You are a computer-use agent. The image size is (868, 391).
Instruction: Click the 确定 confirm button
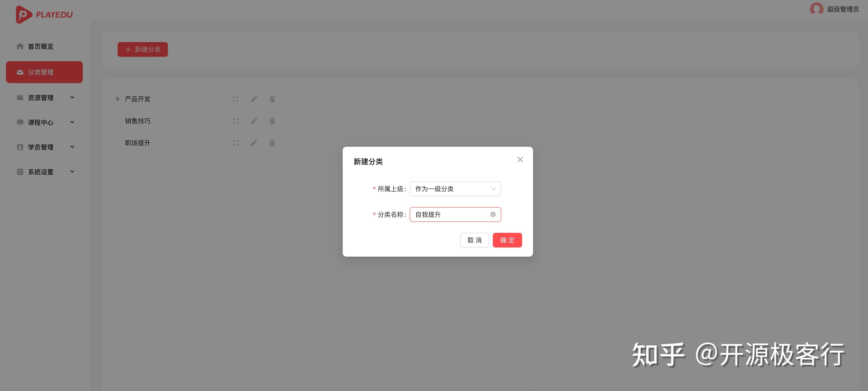[507, 240]
